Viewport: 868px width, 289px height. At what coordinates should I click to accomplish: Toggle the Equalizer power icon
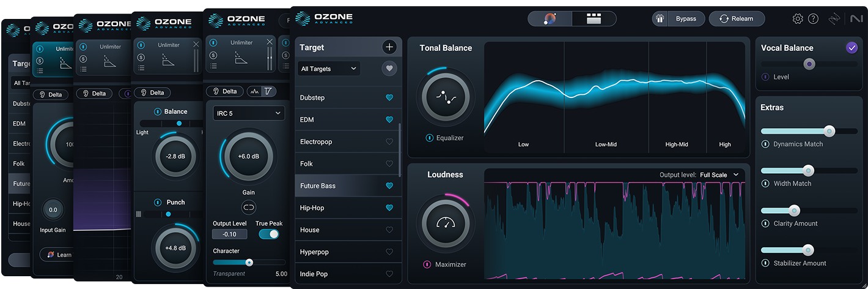tap(430, 138)
